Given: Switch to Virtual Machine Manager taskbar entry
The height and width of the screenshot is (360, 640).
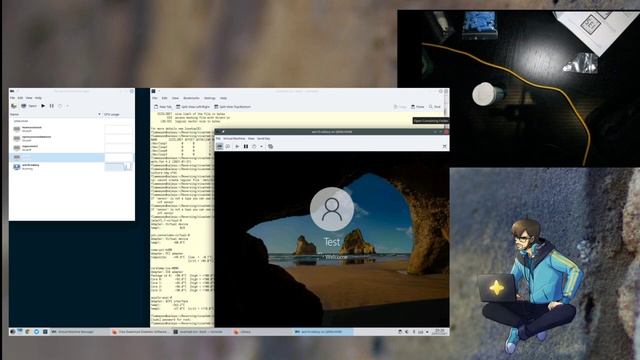Looking at the screenshot, I should tap(78, 332).
